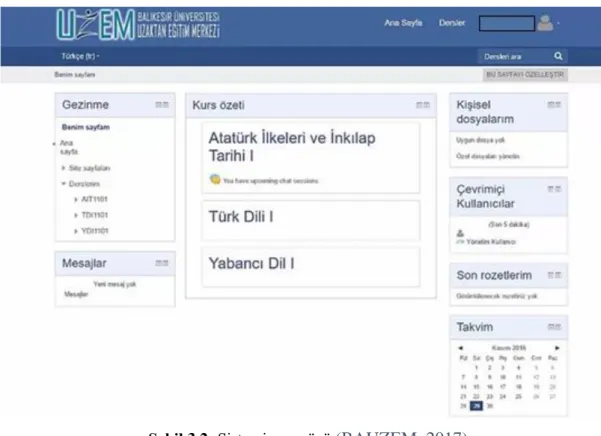601x436 pixels.
Task: Collapse the Derslerim tree node
Action: pyautogui.click(x=64, y=184)
